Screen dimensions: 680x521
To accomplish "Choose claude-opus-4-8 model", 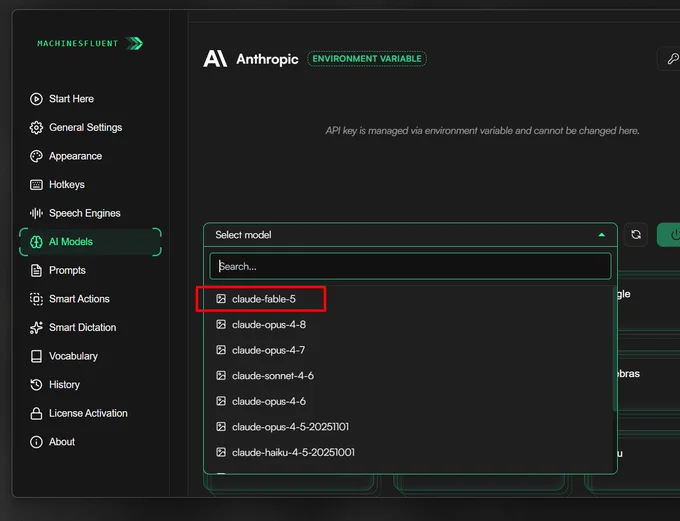I will (410, 324).
